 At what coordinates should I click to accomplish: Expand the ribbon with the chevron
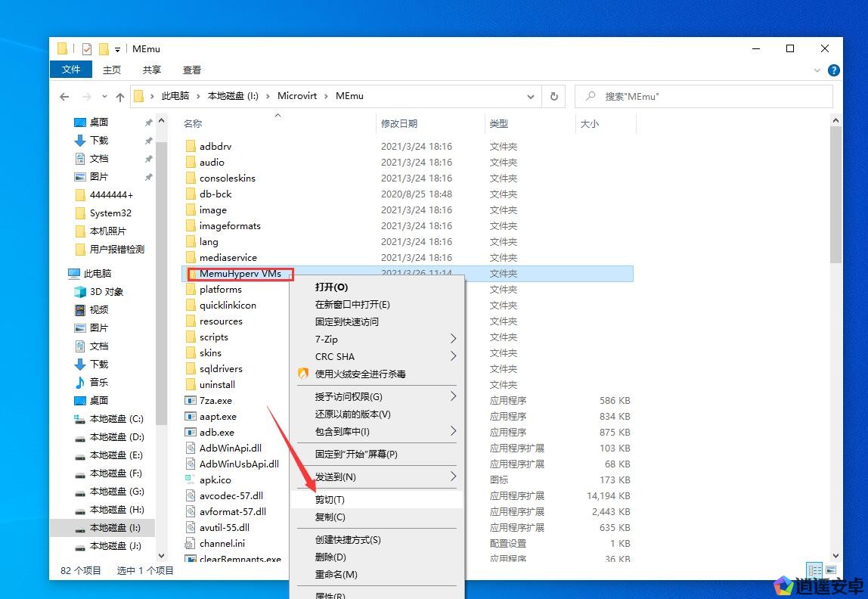pos(817,70)
